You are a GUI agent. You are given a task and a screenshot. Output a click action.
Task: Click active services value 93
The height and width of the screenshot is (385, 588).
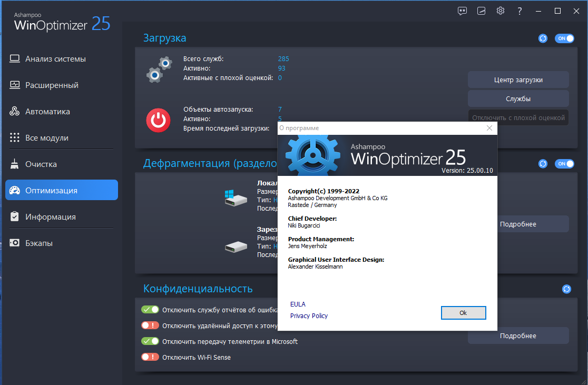282,68
